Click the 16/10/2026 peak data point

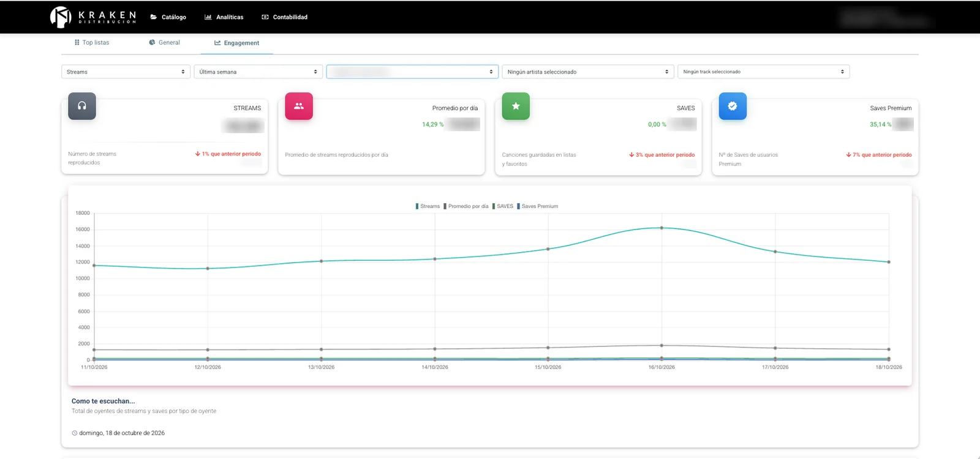tap(661, 228)
